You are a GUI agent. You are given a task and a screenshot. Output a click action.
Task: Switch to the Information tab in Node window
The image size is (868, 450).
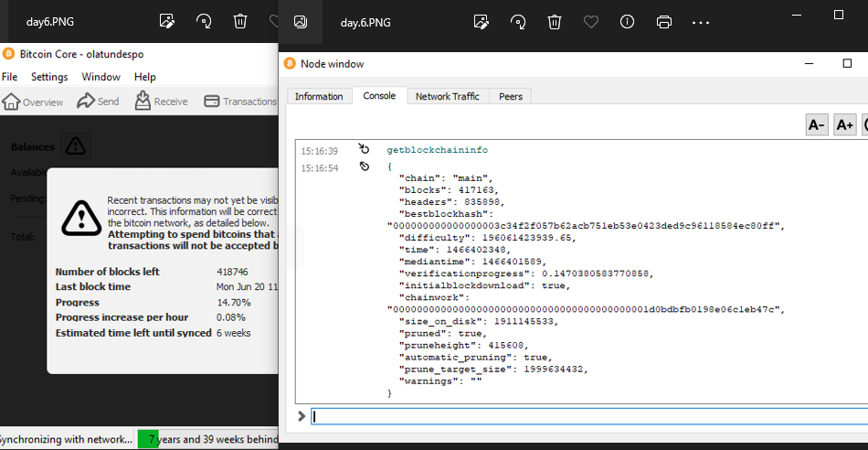click(319, 96)
